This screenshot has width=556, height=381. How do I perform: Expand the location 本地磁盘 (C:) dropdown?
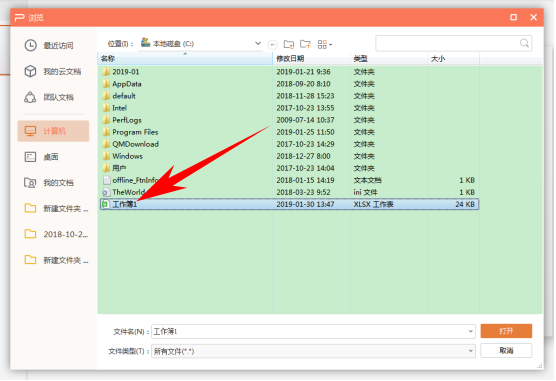tap(258, 44)
